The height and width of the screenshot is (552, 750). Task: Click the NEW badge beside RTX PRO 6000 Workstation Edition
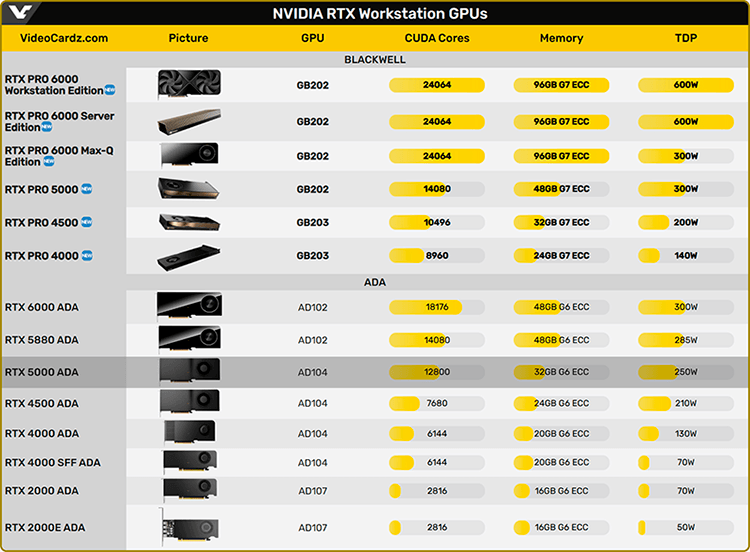pyautogui.click(x=110, y=90)
